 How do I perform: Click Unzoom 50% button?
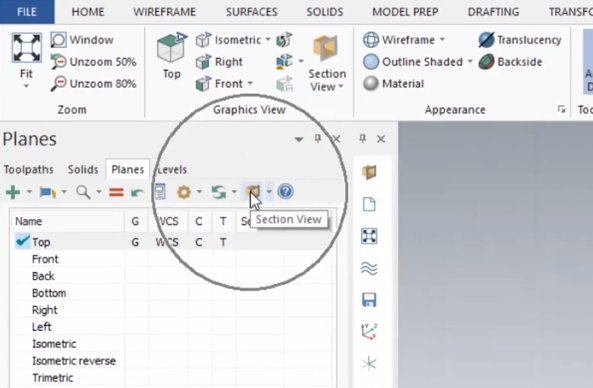click(x=93, y=62)
